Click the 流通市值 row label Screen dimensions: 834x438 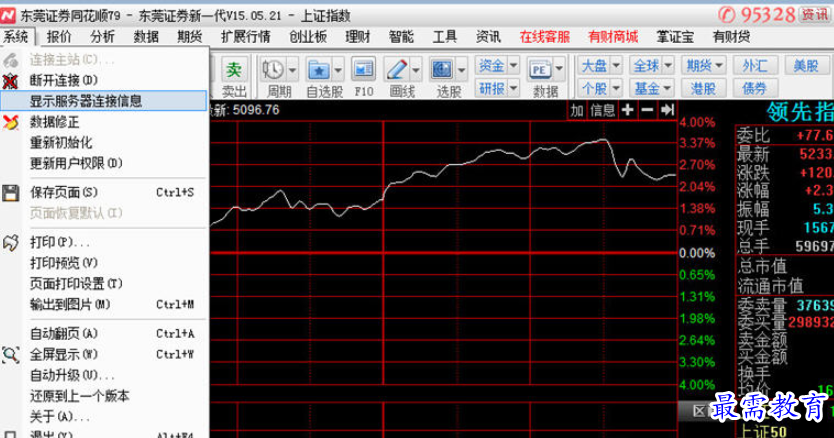(x=770, y=286)
